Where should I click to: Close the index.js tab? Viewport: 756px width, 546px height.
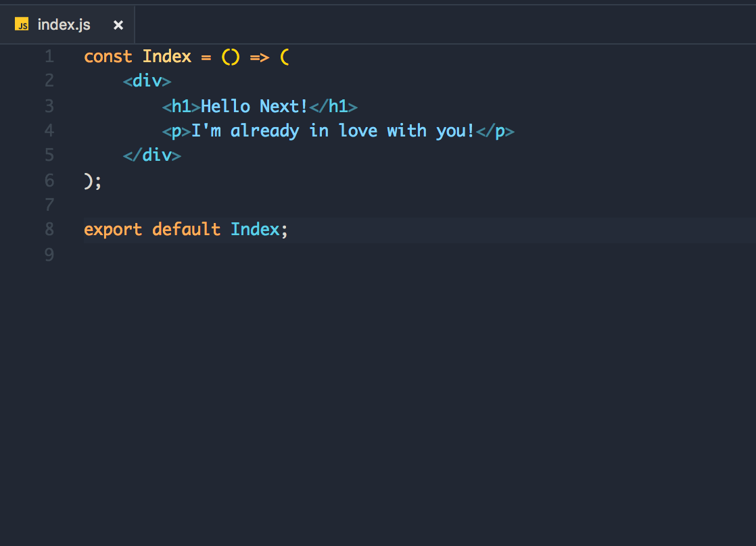click(x=118, y=25)
